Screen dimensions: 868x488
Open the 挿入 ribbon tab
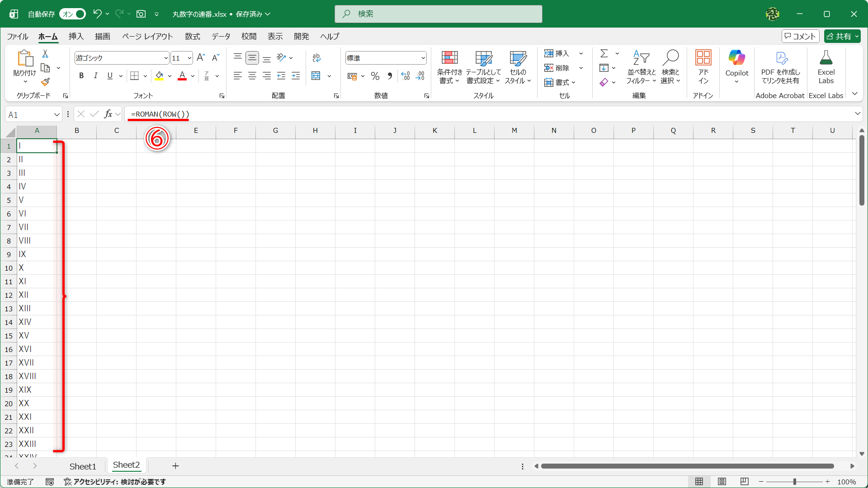tap(76, 36)
